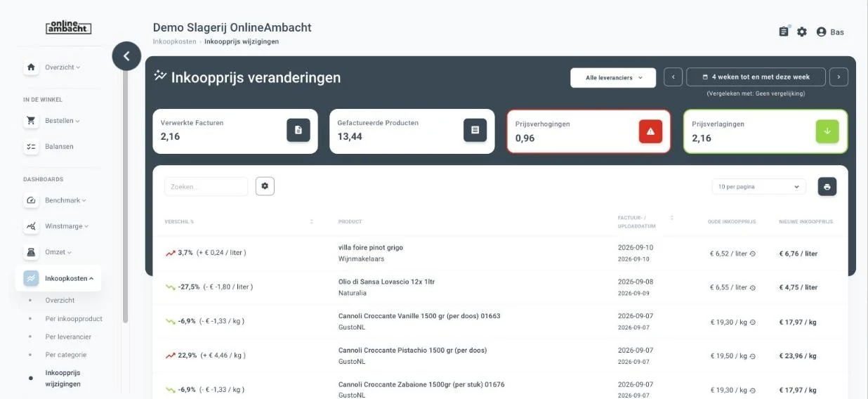Viewport: 868px width, 399px height.
Task: Open the Prijsverlagingen card
Action: click(765, 131)
